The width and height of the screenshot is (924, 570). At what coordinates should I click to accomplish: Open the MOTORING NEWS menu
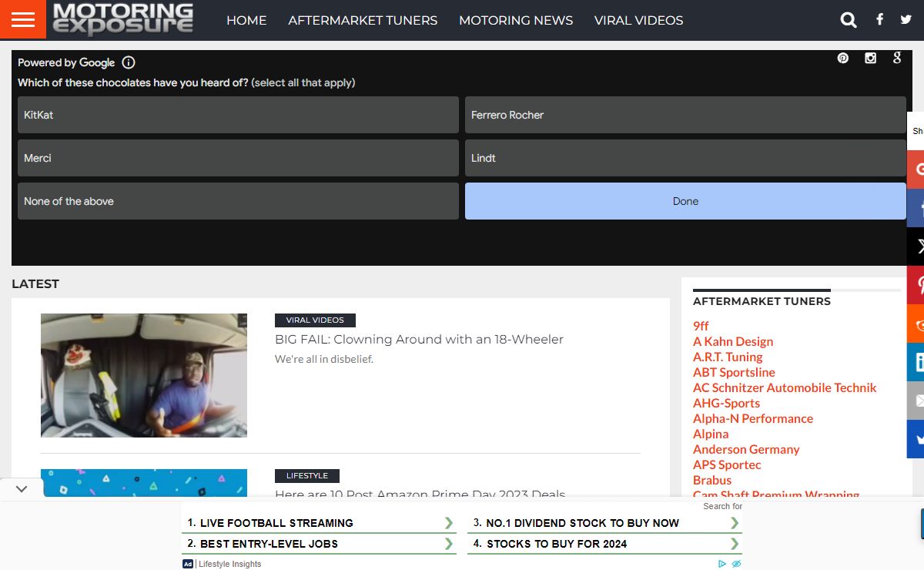coord(516,21)
